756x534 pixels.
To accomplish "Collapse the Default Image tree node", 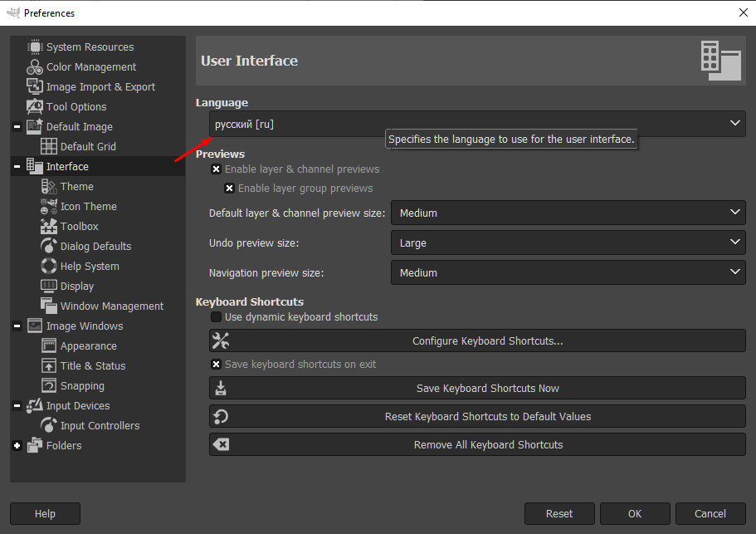I will click(x=17, y=127).
